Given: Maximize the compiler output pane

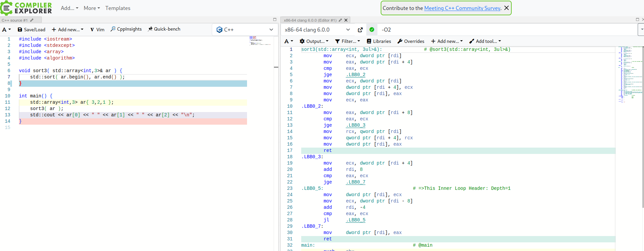Looking at the screenshot, I should click(637, 20).
